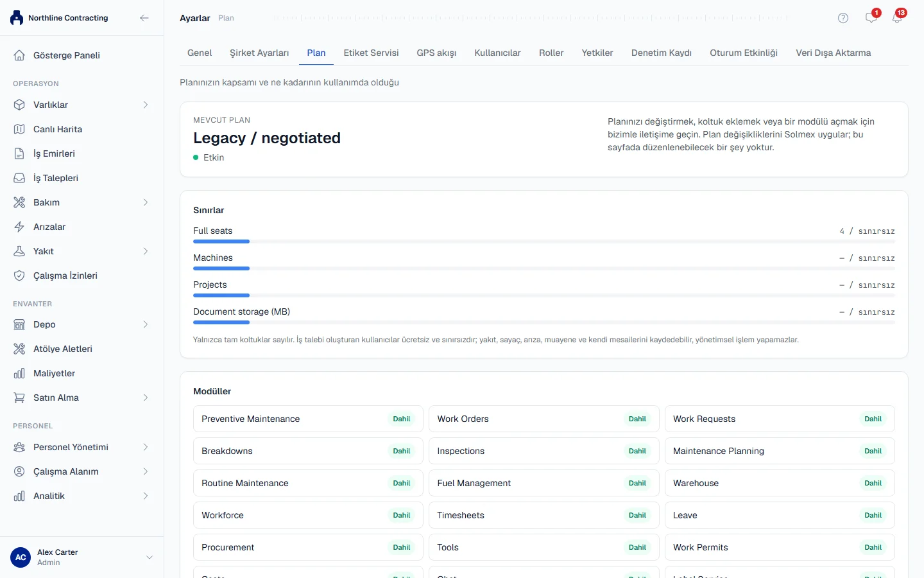Expand the Personel Yönetimi chevron
This screenshot has height=578, width=924.
click(146, 447)
